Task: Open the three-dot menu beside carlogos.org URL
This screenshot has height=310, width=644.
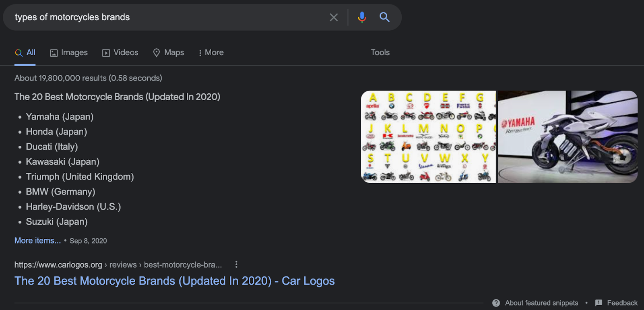Action: (236, 265)
